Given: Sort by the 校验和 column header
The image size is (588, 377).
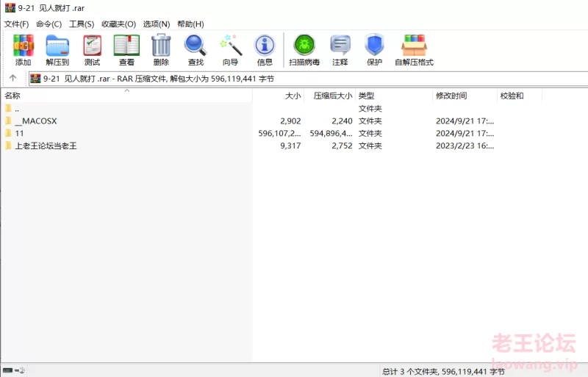Looking at the screenshot, I should [x=520, y=96].
